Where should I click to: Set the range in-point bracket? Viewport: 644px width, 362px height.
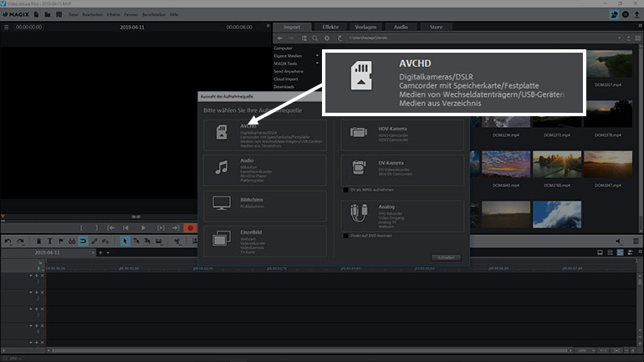81,227
